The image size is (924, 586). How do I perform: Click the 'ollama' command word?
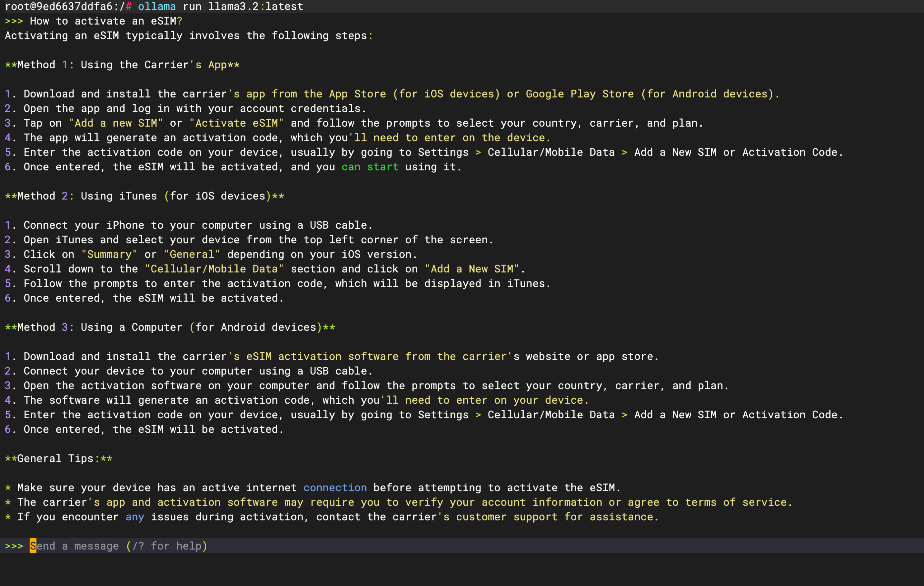tap(156, 6)
